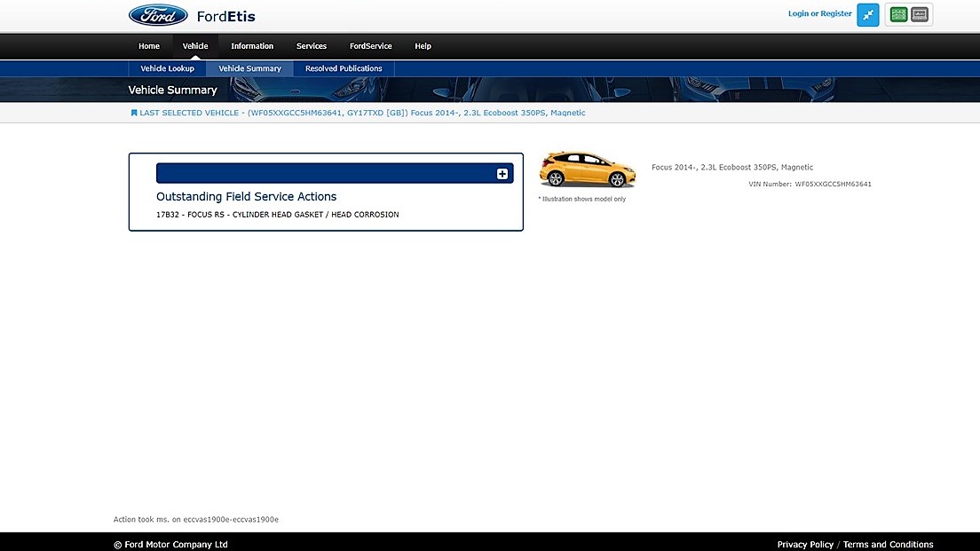The width and height of the screenshot is (980, 551).
Task: Open the Information menu
Action: click(x=252, y=46)
